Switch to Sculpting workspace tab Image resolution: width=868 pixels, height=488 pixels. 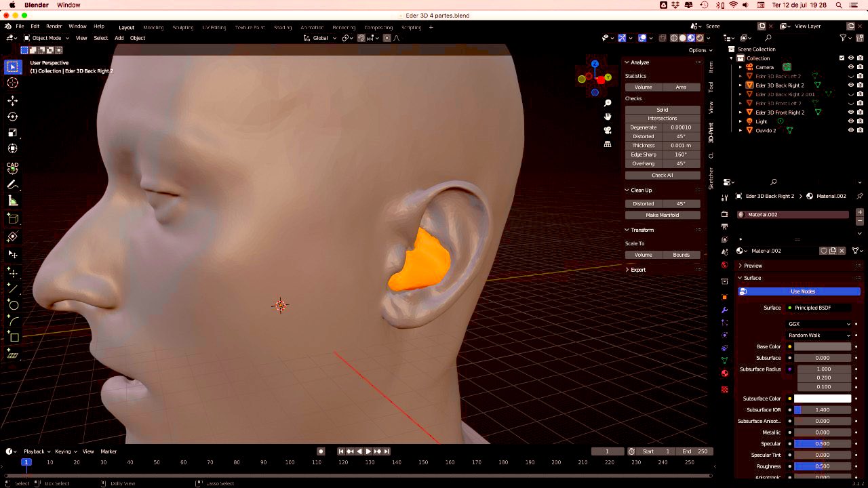(183, 28)
